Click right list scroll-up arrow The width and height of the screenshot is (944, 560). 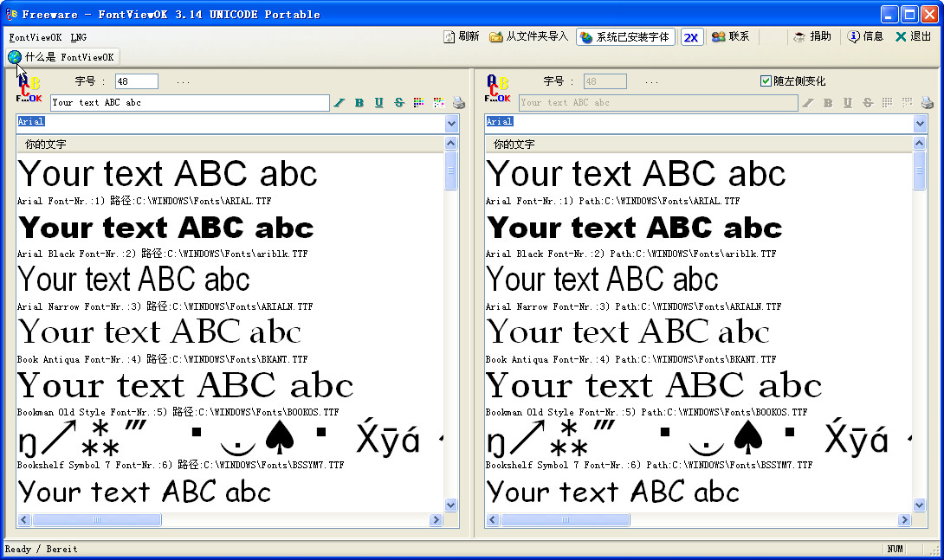(x=919, y=143)
